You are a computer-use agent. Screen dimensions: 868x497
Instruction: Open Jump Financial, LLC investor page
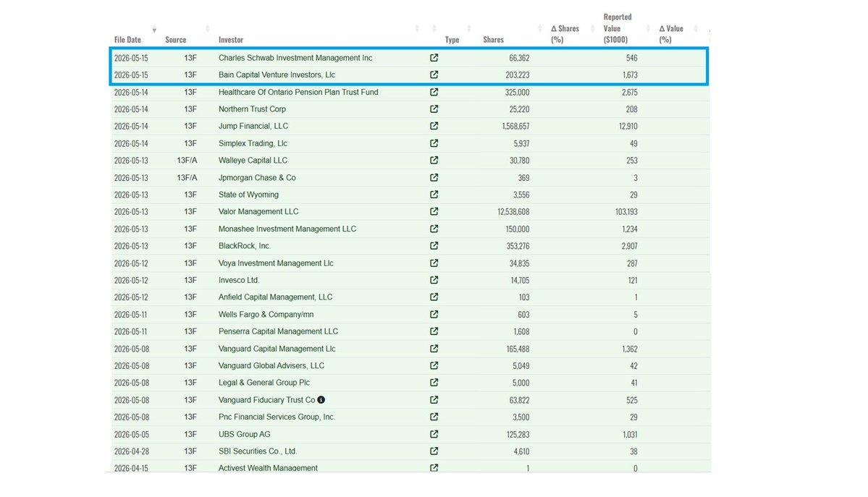tap(253, 126)
